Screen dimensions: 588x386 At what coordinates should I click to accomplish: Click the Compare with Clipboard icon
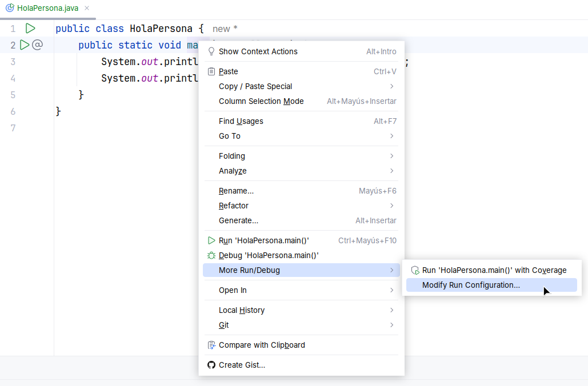point(211,345)
